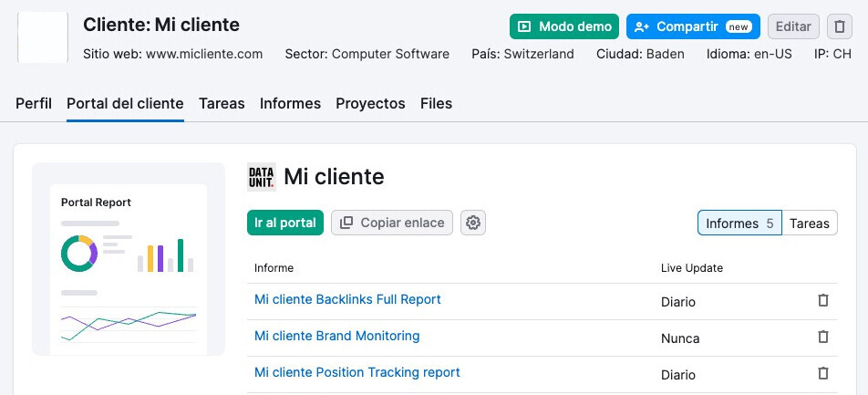Viewport: 868px width, 395px height.
Task: Open the top Informes tab
Action: (x=290, y=104)
